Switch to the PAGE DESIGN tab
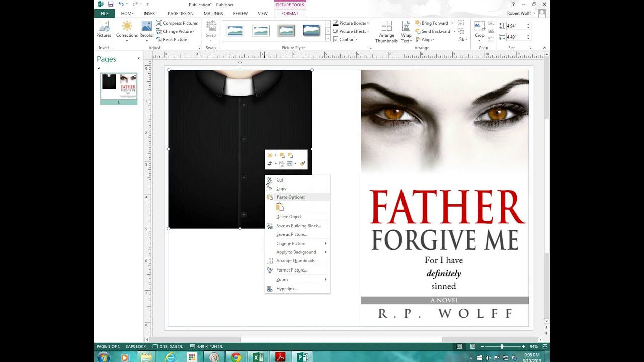 tap(180, 14)
